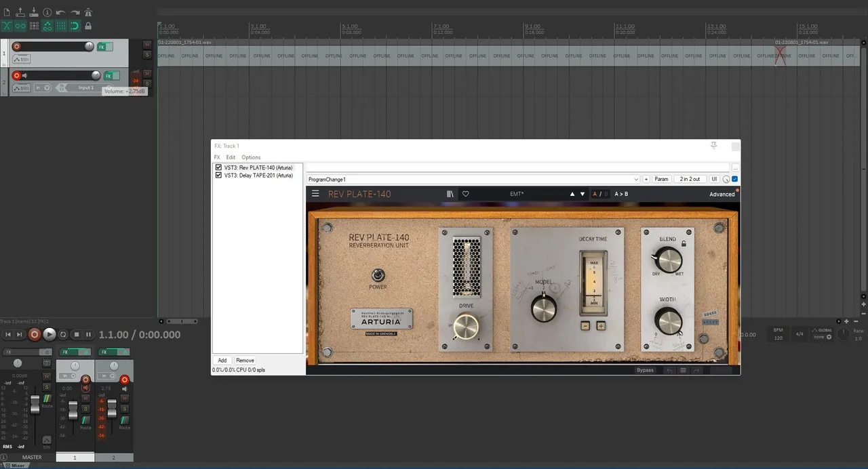Toggle envelope points move with items icon
The width and height of the screenshot is (868, 469).
point(47,26)
